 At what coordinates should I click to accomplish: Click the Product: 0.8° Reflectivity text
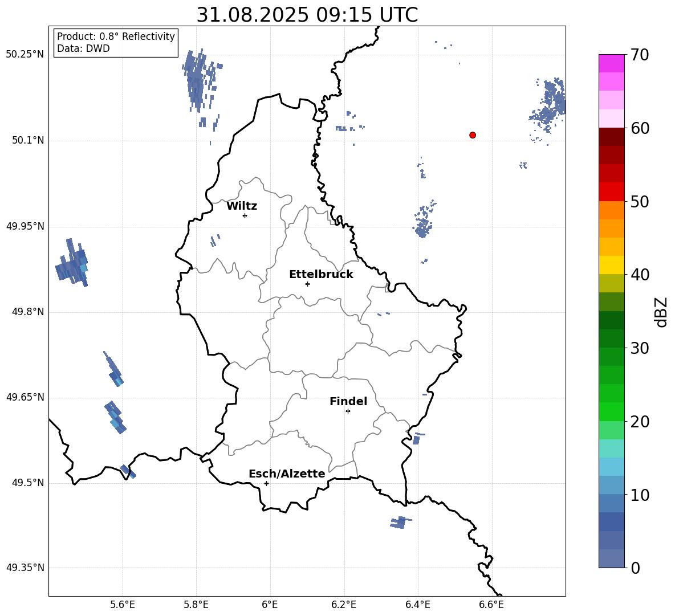click(116, 36)
